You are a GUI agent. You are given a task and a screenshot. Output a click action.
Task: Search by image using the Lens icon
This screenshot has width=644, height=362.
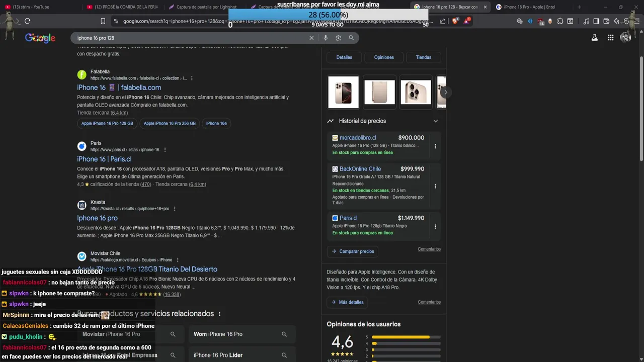[x=338, y=38]
